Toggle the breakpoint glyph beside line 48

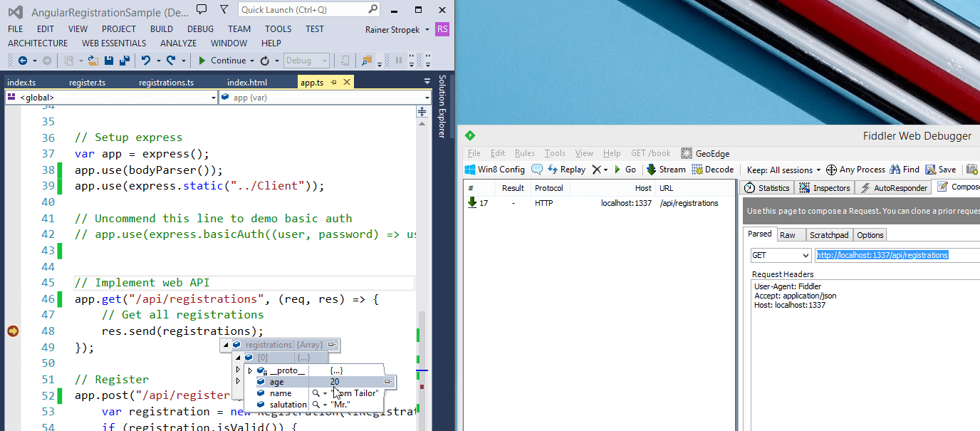[14, 331]
